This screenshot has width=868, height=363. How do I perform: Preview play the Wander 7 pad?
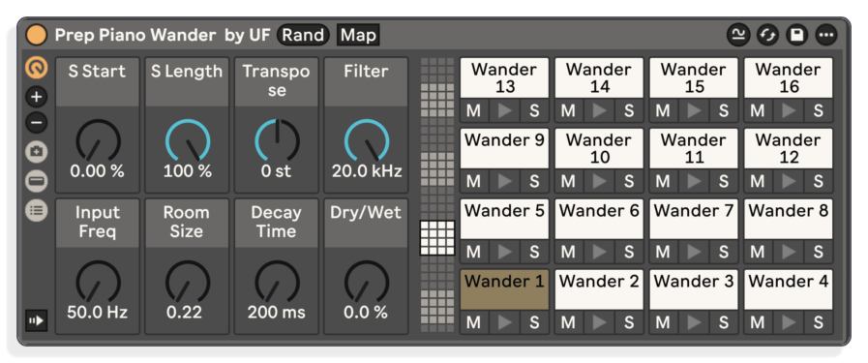694,252
